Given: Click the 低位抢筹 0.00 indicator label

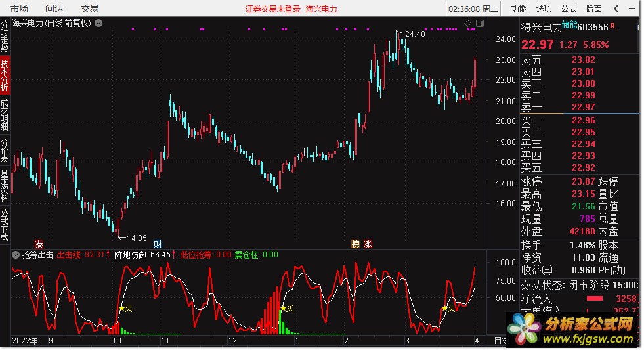Looking at the screenshot, I should [205, 255].
